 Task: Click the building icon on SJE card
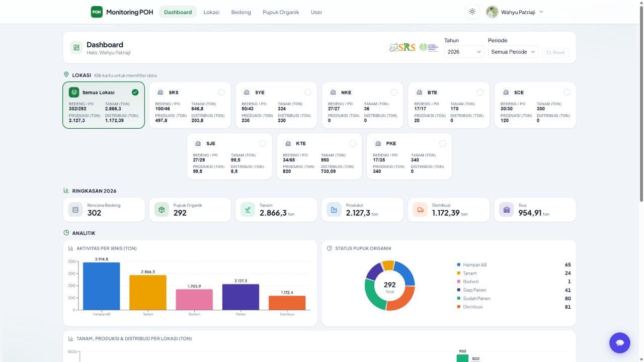[x=198, y=143]
